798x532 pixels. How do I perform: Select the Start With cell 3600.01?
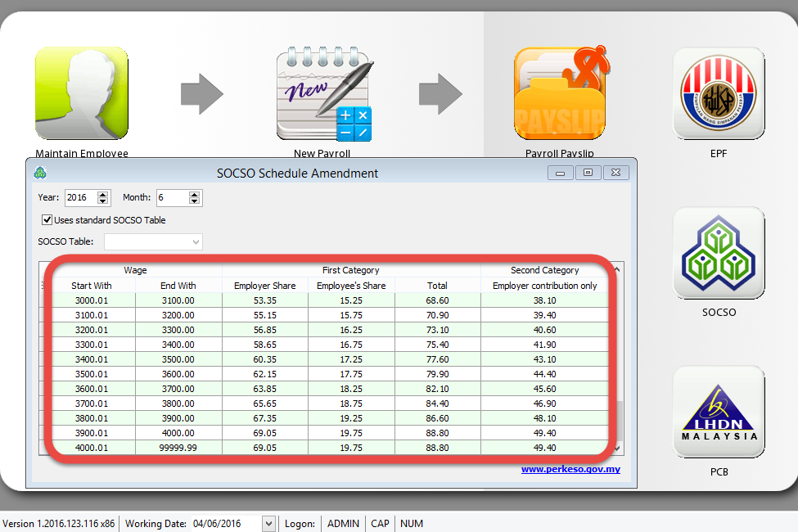coord(92,389)
